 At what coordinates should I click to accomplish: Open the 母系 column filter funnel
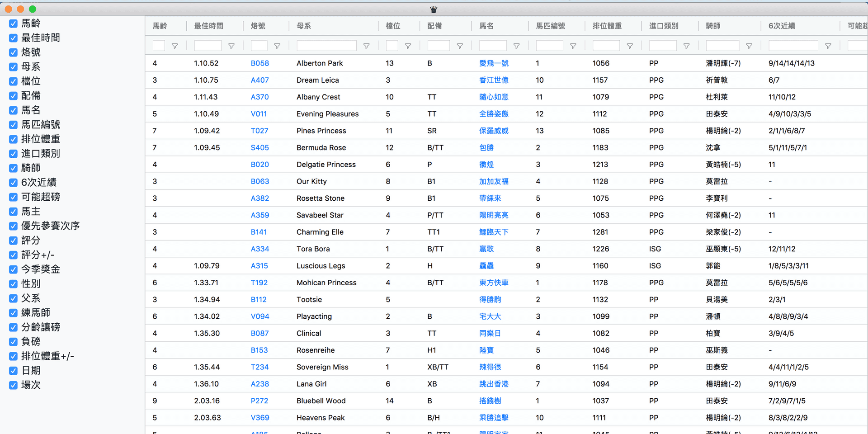[x=367, y=46]
